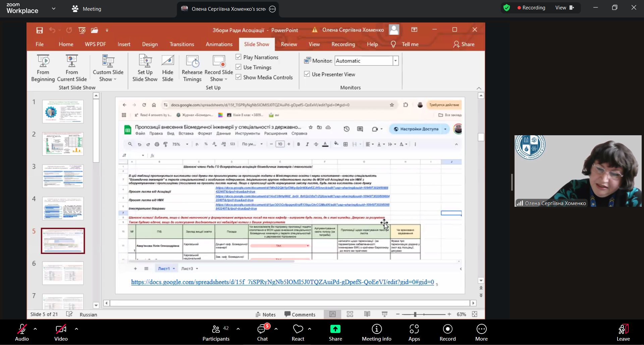Screen dimensions: 644x345
Task: Open the Google Sheets hyperlink on slide
Action: click(x=282, y=282)
